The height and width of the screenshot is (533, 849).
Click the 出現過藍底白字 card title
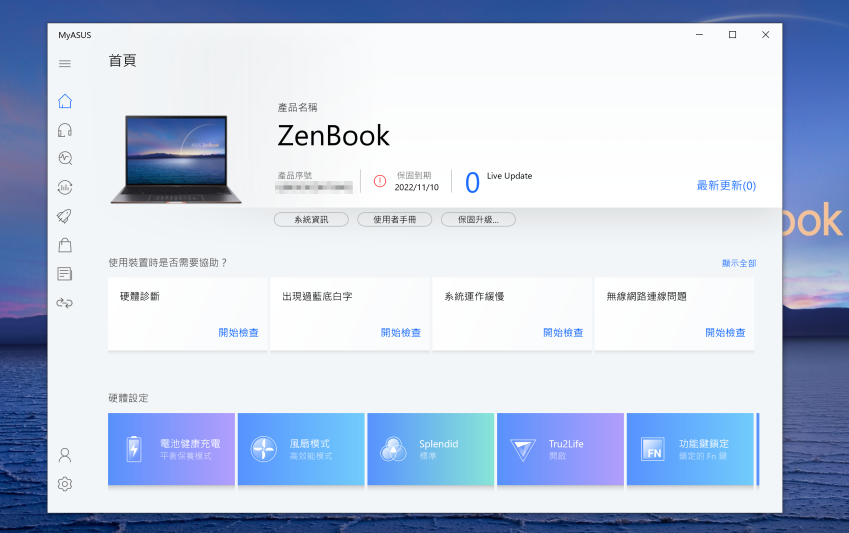pos(317,296)
